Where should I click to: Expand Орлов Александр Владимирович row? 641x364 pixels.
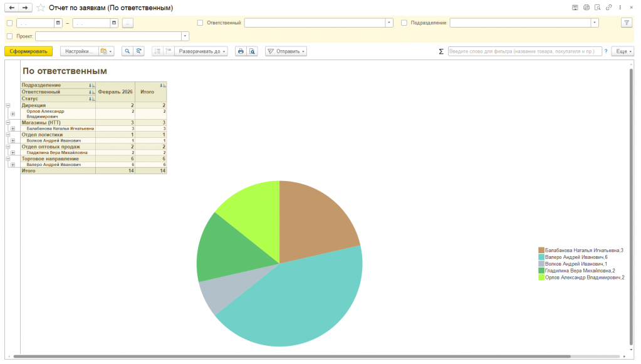(13, 114)
